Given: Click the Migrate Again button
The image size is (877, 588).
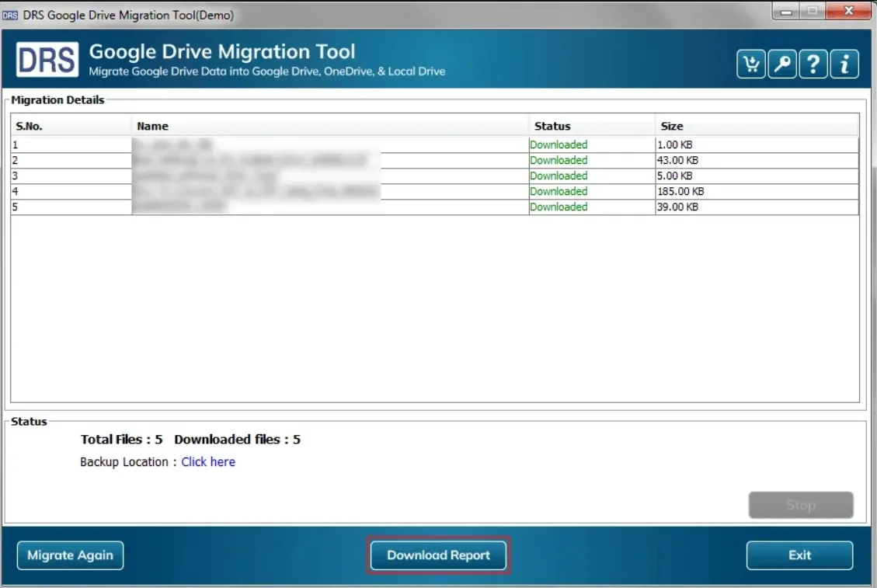Looking at the screenshot, I should pyautogui.click(x=70, y=555).
